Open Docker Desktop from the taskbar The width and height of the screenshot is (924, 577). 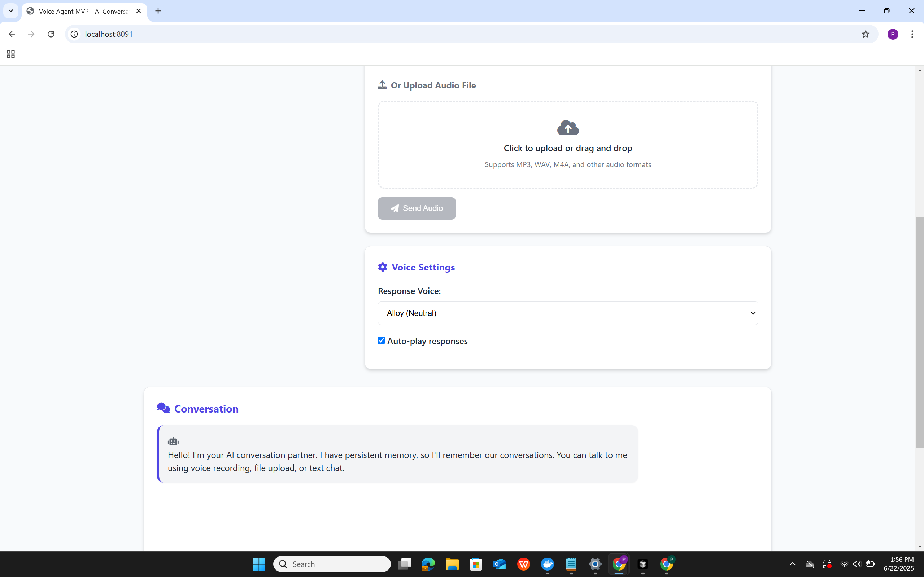tap(547, 564)
